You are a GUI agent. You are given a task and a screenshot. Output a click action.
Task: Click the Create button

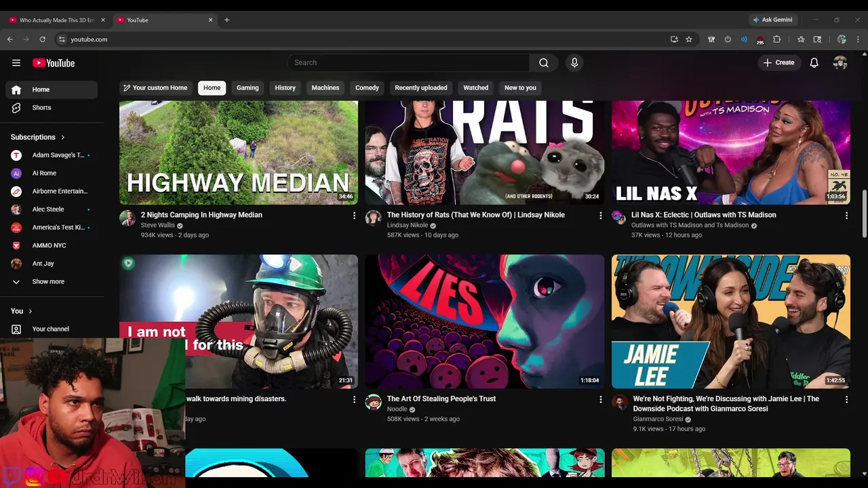coord(778,63)
